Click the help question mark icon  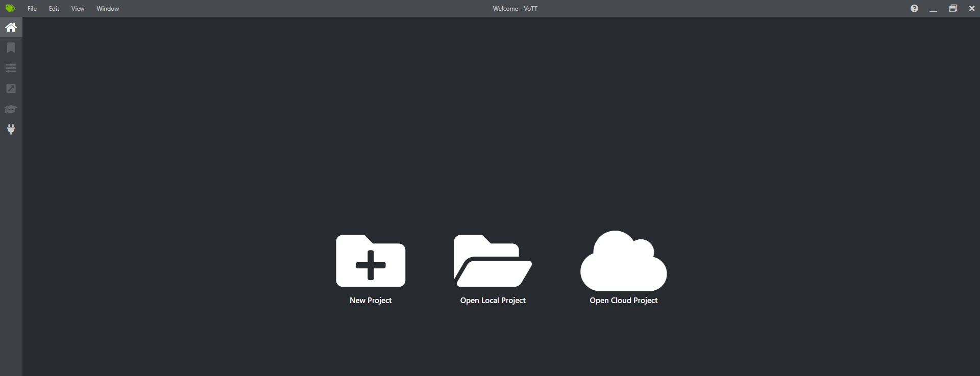coord(914,8)
